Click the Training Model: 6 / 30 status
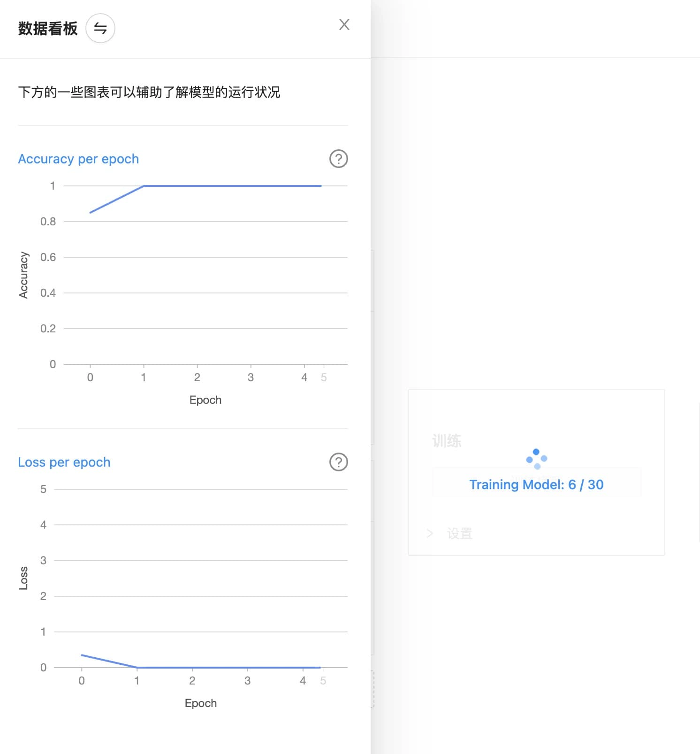 point(536,485)
